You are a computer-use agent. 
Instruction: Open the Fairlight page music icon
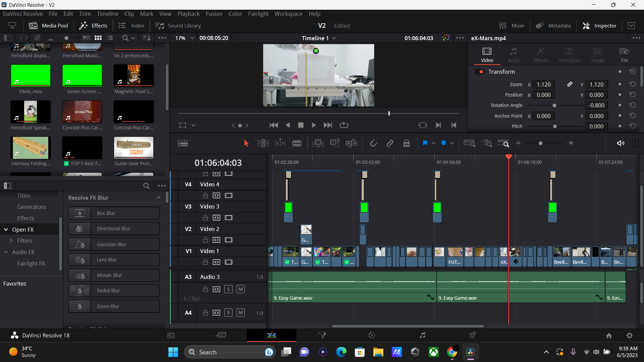point(422,335)
